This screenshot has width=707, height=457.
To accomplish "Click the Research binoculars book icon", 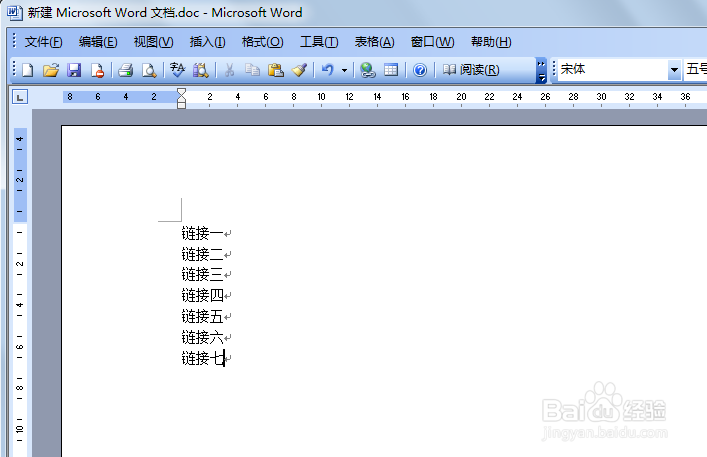I will click(x=201, y=70).
